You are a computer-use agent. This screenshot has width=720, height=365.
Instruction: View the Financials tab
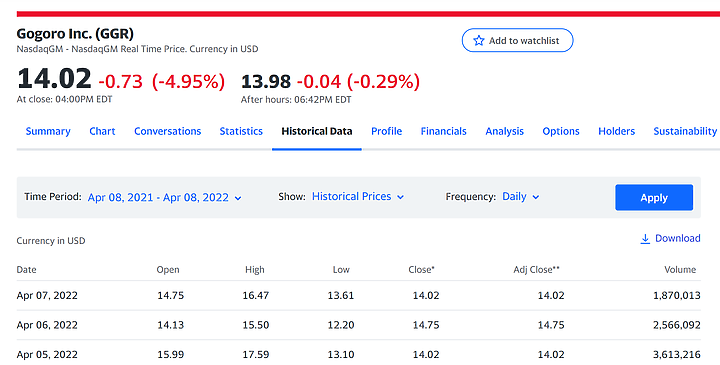coord(444,131)
